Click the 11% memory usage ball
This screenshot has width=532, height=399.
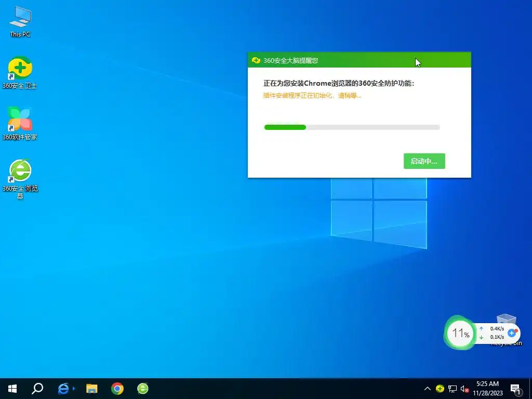point(460,333)
